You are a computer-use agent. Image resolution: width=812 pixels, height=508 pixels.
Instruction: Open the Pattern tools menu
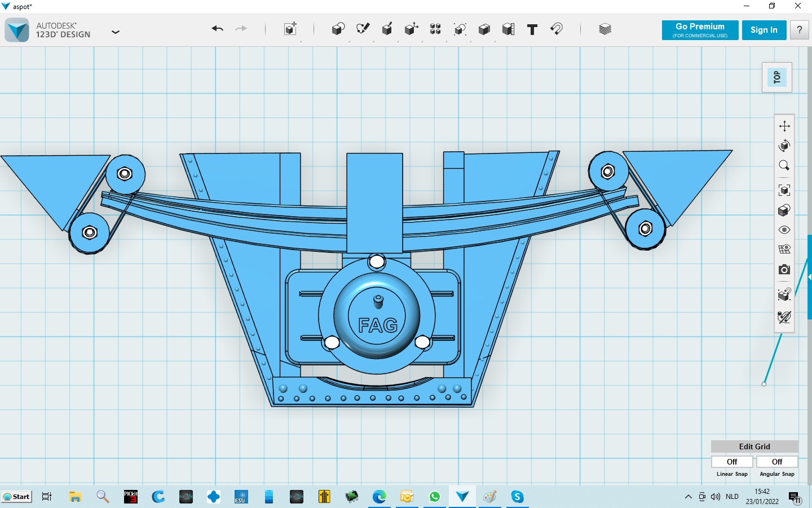click(x=435, y=29)
